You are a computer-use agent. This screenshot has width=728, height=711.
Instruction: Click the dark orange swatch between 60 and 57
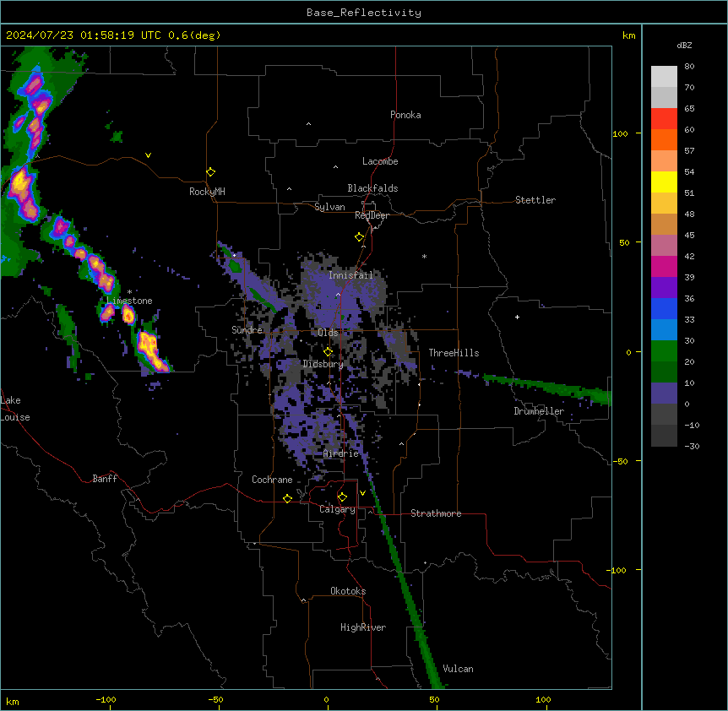click(x=664, y=139)
